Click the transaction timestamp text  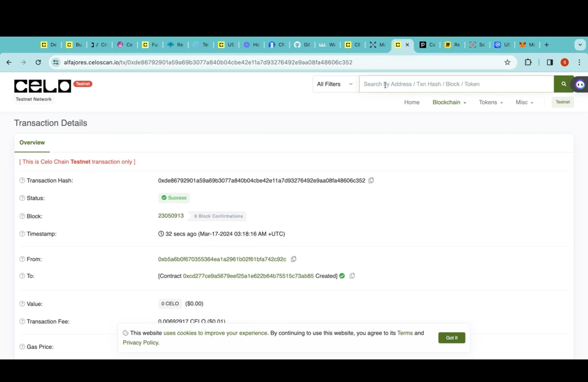(222, 234)
